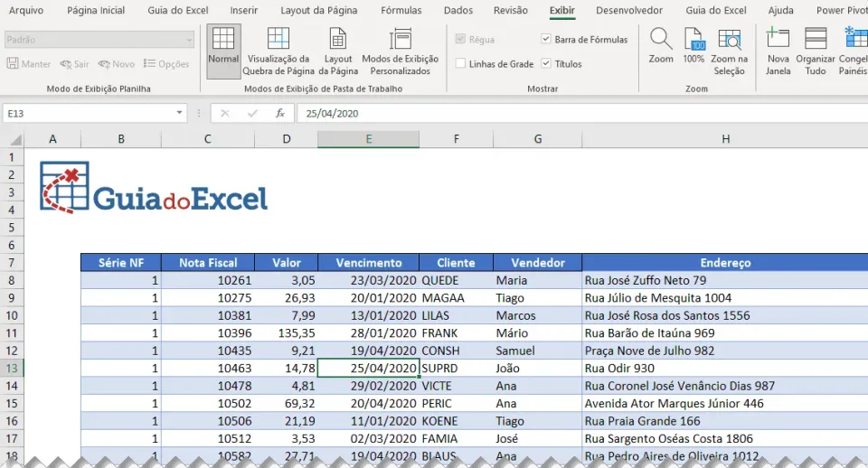Click Organizar Tudo
Image resolution: width=868 pixels, height=468 pixels.
[x=816, y=51]
